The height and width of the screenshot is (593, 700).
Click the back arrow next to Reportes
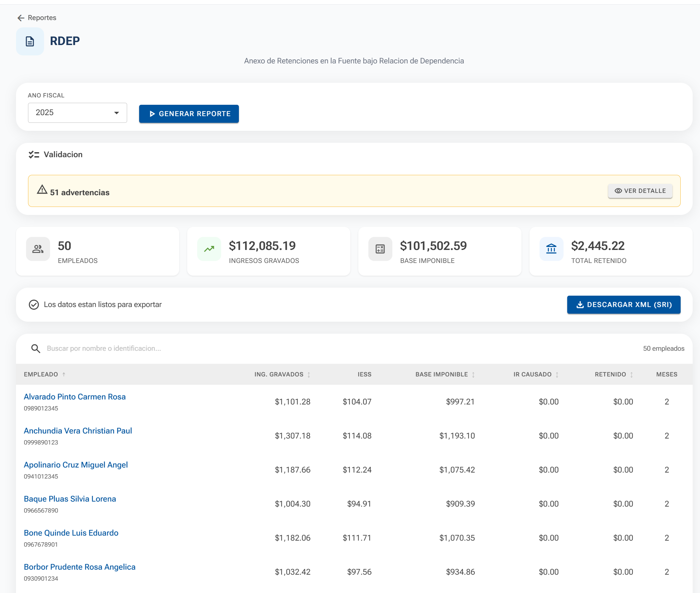[21, 18]
